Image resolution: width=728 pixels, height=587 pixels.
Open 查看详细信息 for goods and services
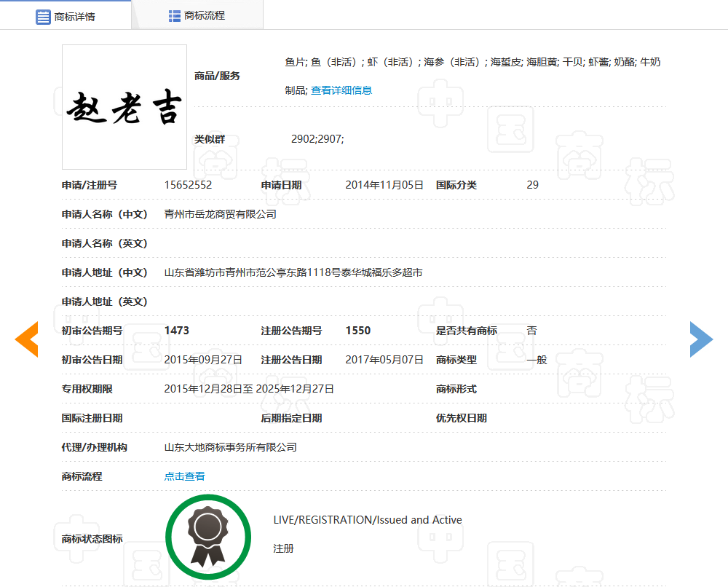(341, 90)
